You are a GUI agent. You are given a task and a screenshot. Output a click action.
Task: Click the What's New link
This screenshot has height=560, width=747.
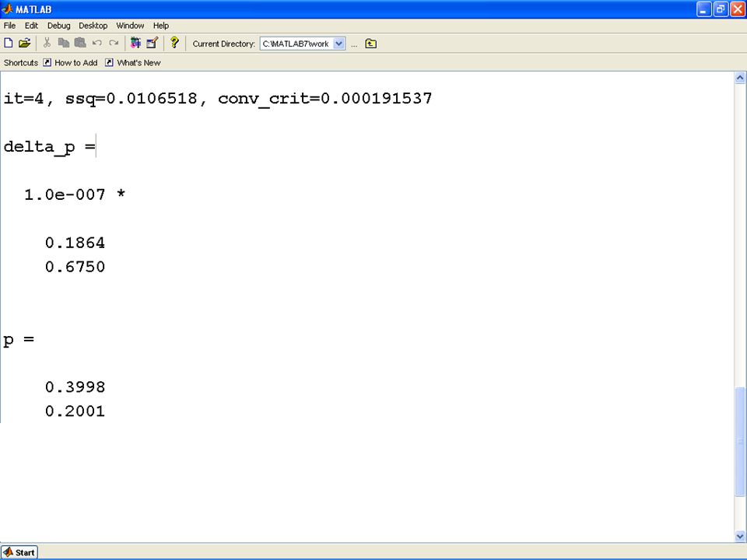tap(139, 62)
